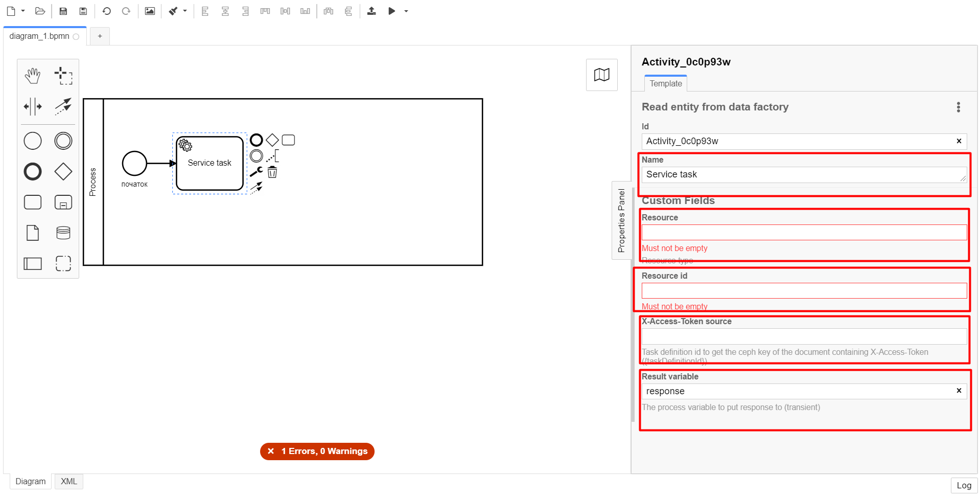This screenshot has height=497, width=980.
Task: Pick the data object reference from the palette
Action: 33,233
